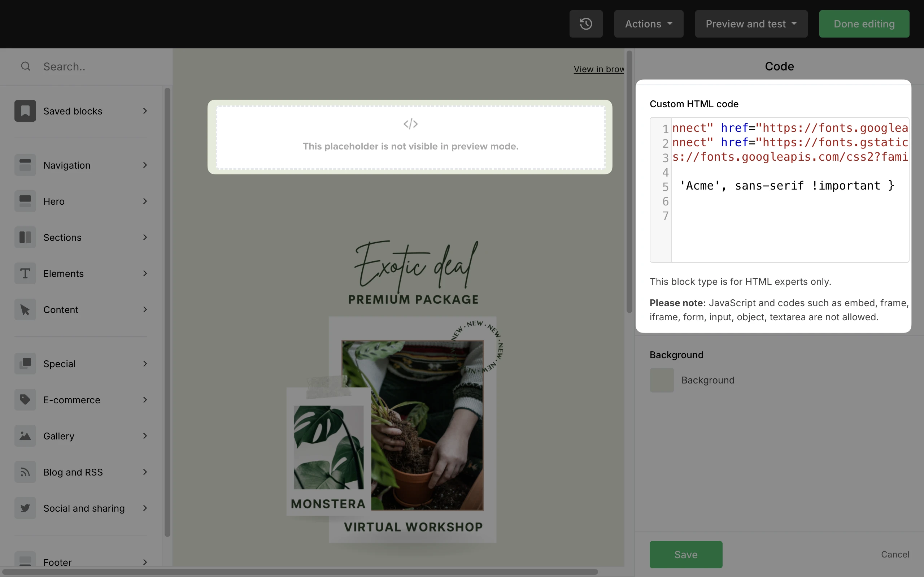
Task: Open the Special blocks category
Action: pyautogui.click(x=60, y=364)
